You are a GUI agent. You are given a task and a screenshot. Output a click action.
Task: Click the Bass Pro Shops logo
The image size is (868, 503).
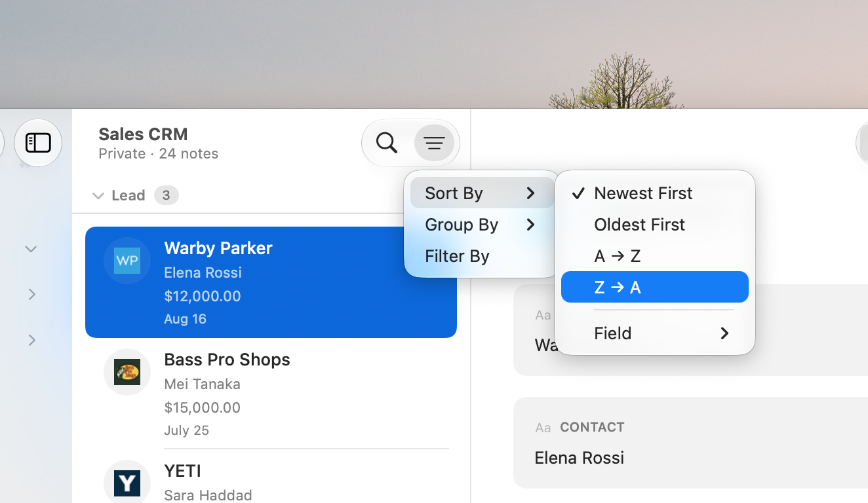(127, 372)
